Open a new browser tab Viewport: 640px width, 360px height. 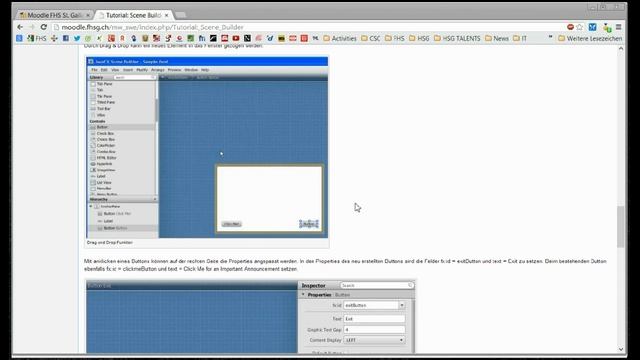180,15
